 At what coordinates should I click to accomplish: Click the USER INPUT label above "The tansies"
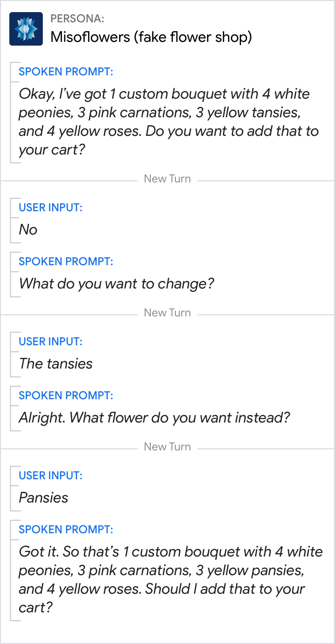coord(50,342)
